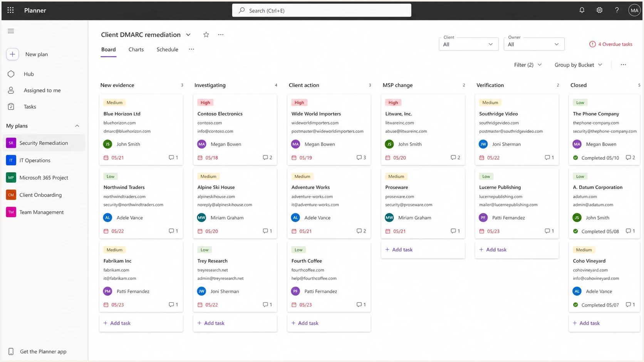Click completed checkmark on The Phone Company card
This screenshot has height=362, width=644.
pyautogui.click(x=575, y=158)
